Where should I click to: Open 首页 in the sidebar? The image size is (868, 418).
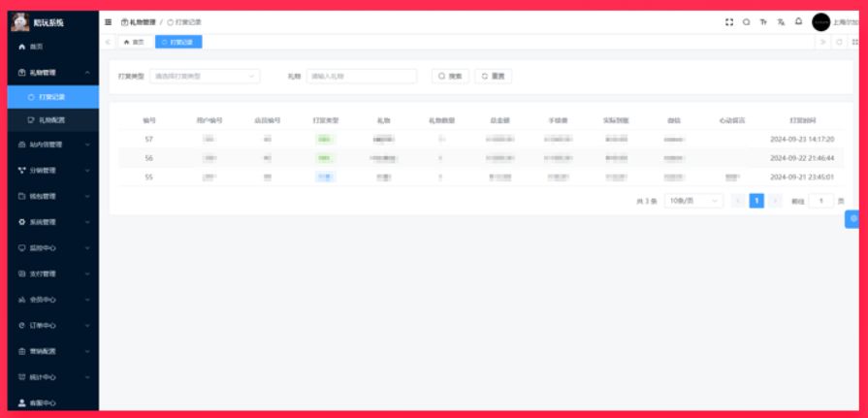(x=53, y=48)
